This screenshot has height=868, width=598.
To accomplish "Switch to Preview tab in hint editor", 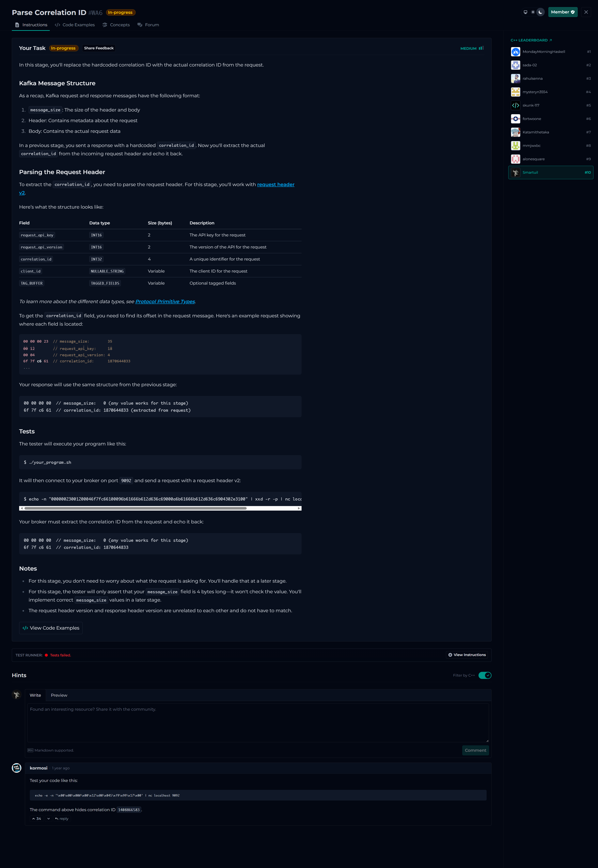I will tap(59, 695).
